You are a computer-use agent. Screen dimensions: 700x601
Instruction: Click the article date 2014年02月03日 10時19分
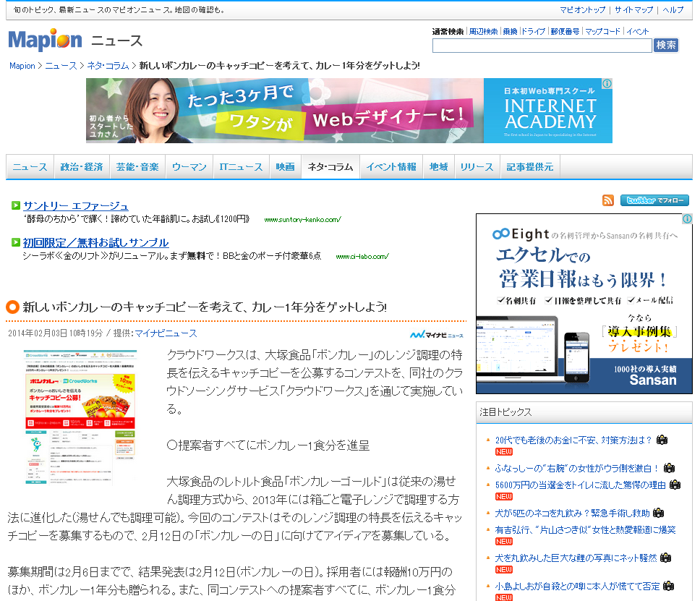[56, 333]
